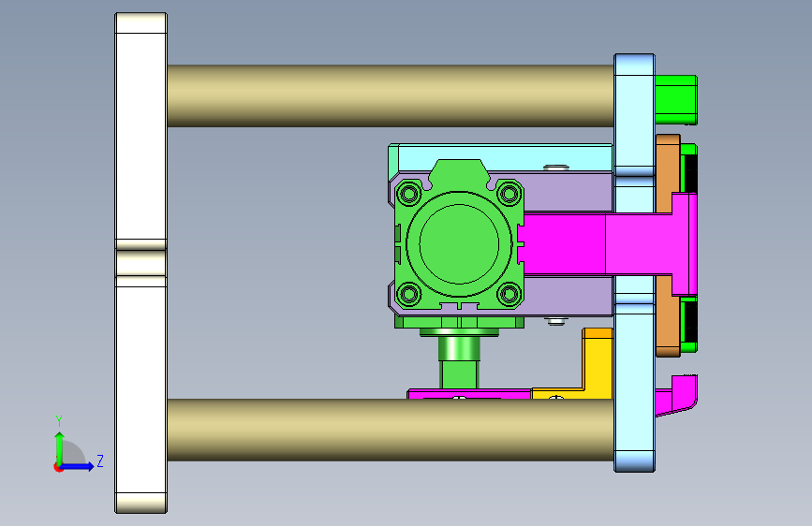
Task: Select the magenta plate beneath the piston rod
Action: pyautogui.click(x=468, y=394)
